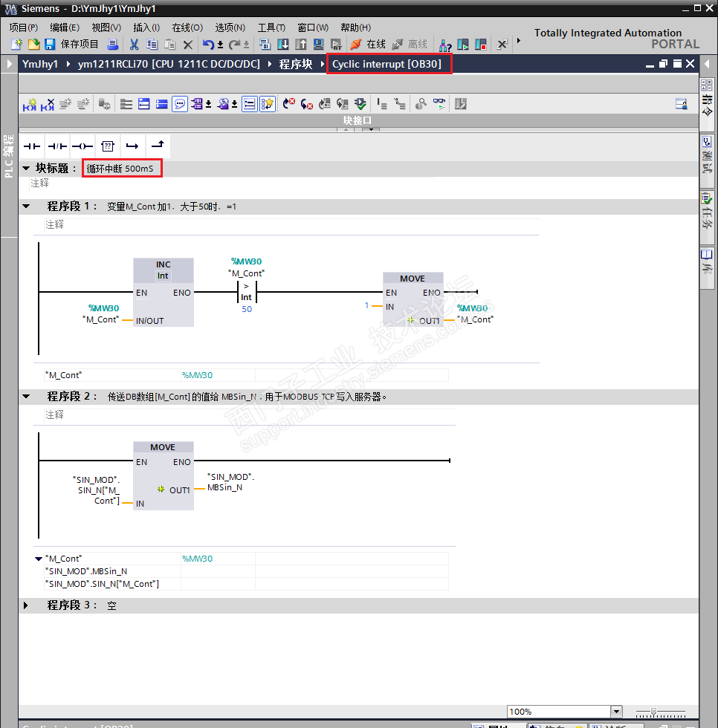Click Cyclic interrupt [OB30] breadcrumb
The image size is (718, 728).
387,64
